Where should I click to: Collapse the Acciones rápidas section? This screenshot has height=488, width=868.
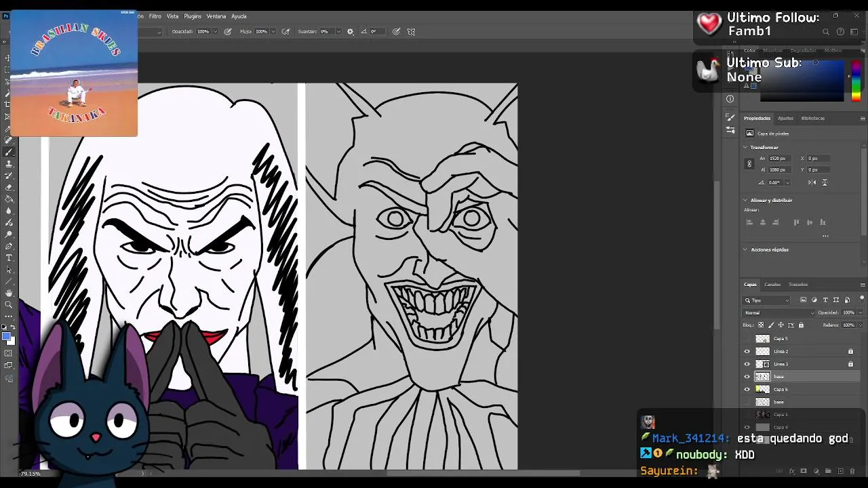745,249
